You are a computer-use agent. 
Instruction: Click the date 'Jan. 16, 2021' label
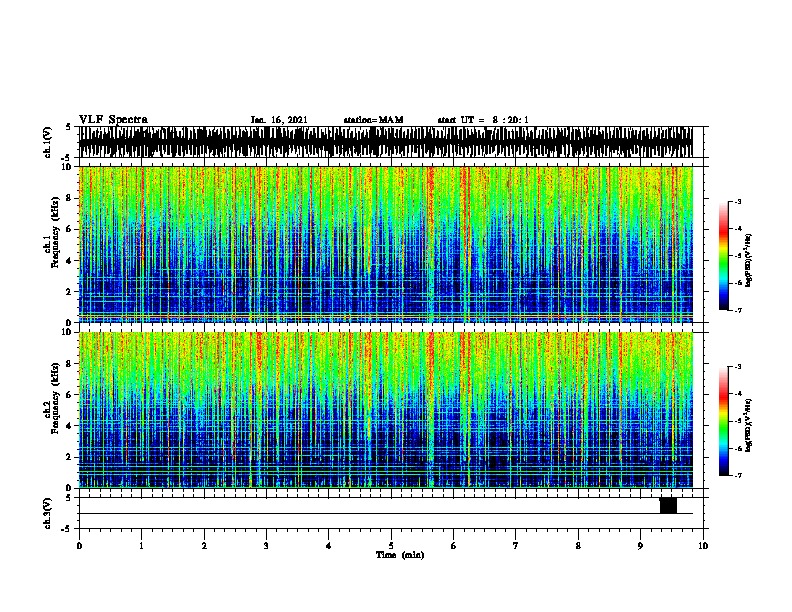279,120
